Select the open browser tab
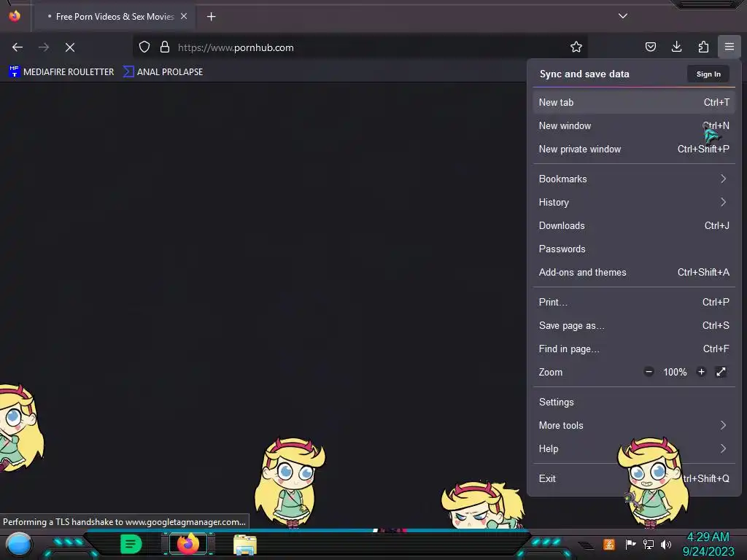 click(115, 17)
